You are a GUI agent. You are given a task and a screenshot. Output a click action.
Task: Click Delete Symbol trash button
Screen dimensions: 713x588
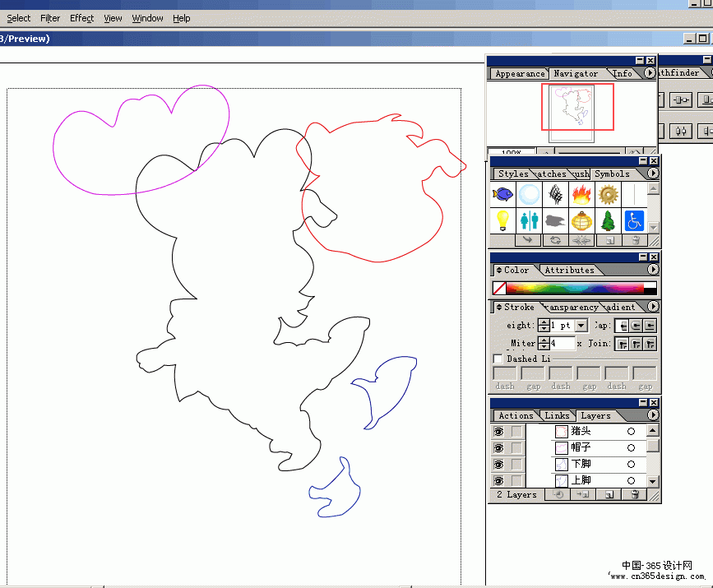coord(636,240)
